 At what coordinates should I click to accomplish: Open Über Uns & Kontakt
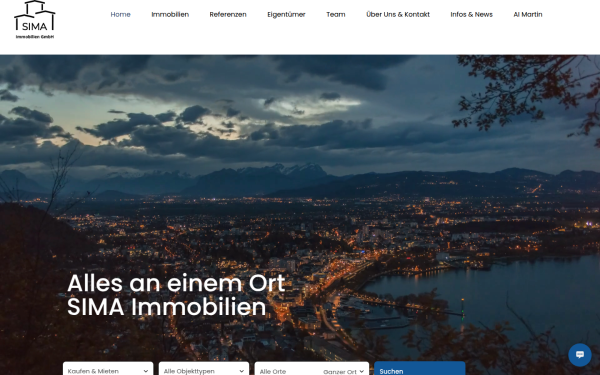point(398,15)
